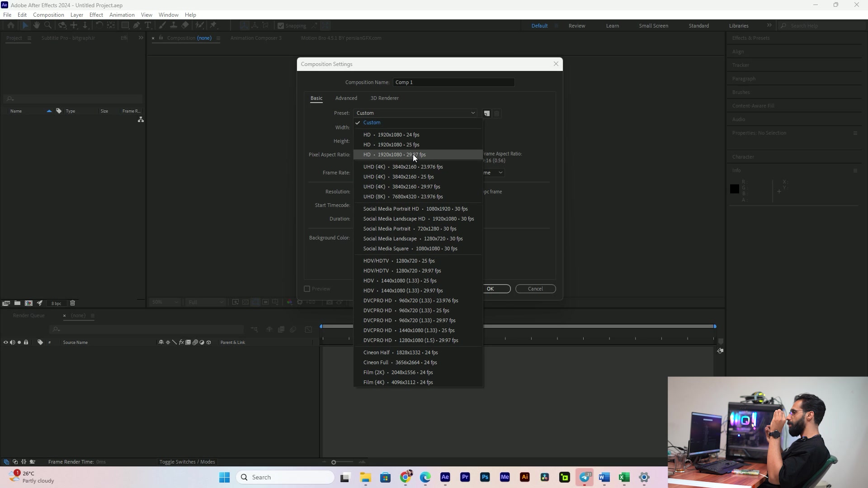Click the Eraser tool
This screenshot has width=868, height=488.
[x=185, y=26]
